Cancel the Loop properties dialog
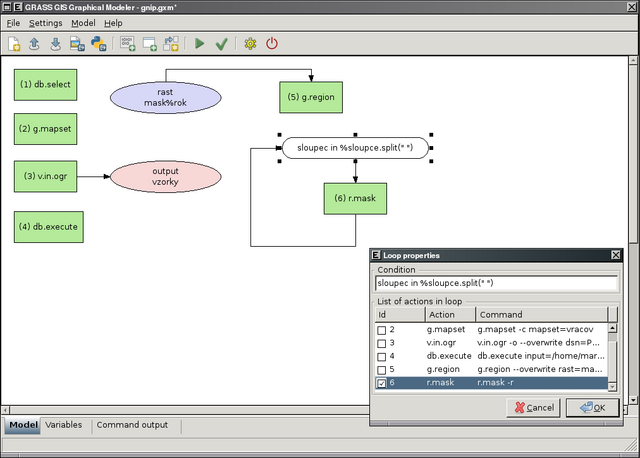640x458 pixels. click(x=532, y=408)
